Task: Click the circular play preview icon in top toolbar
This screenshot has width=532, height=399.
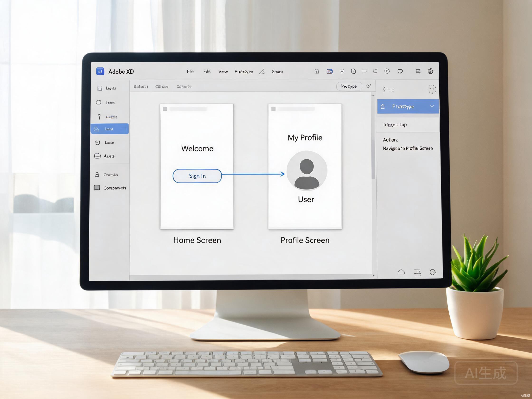Action: tap(387, 71)
